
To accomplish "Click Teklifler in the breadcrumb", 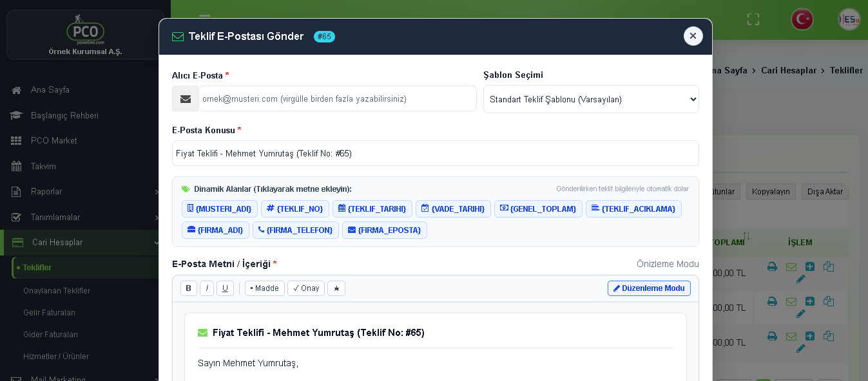I will [846, 70].
